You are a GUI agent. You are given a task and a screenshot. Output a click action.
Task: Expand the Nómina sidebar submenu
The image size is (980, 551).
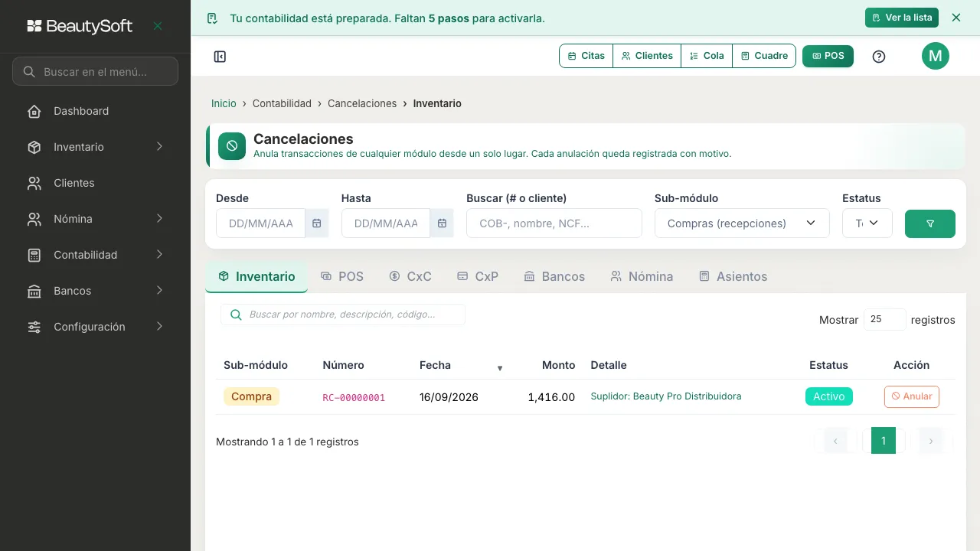pyautogui.click(x=95, y=219)
